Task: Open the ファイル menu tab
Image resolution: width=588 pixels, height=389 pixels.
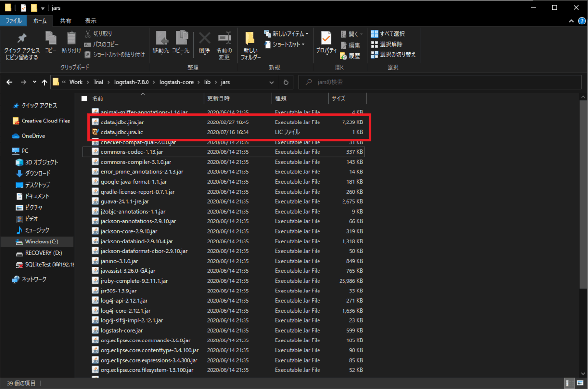Action: pyautogui.click(x=13, y=21)
